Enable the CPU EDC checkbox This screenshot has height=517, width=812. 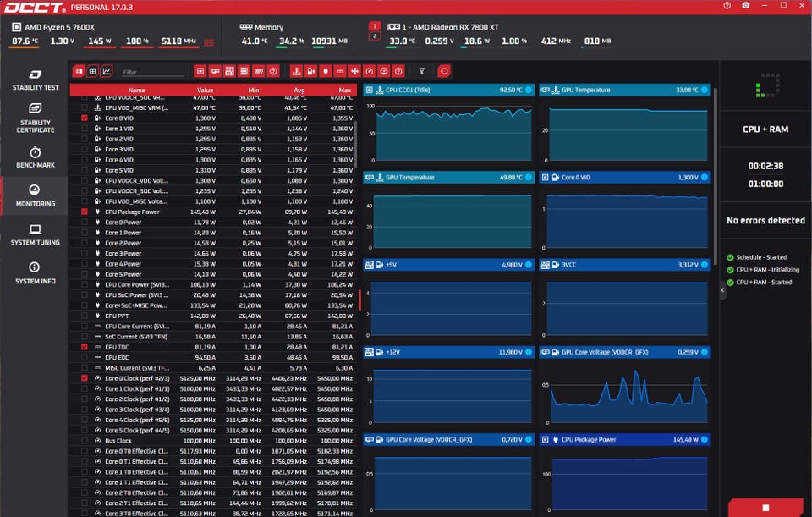[85, 357]
